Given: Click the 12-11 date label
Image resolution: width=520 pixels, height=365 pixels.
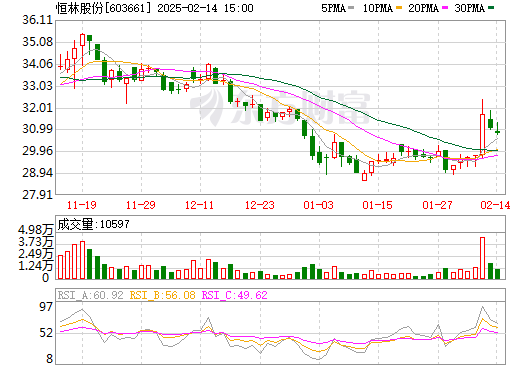Looking at the screenshot, I should pyautogui.click(x=199, y=205).
